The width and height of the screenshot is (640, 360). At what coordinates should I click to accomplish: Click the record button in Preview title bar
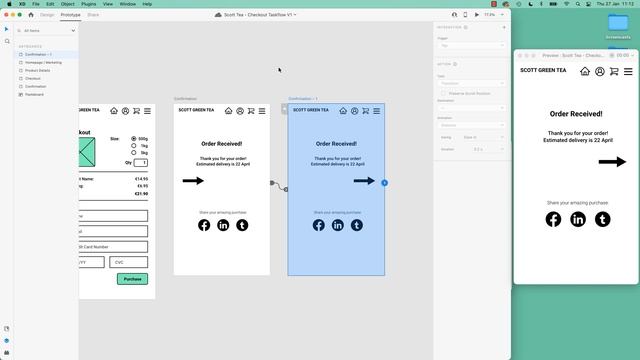pos(612,56)
